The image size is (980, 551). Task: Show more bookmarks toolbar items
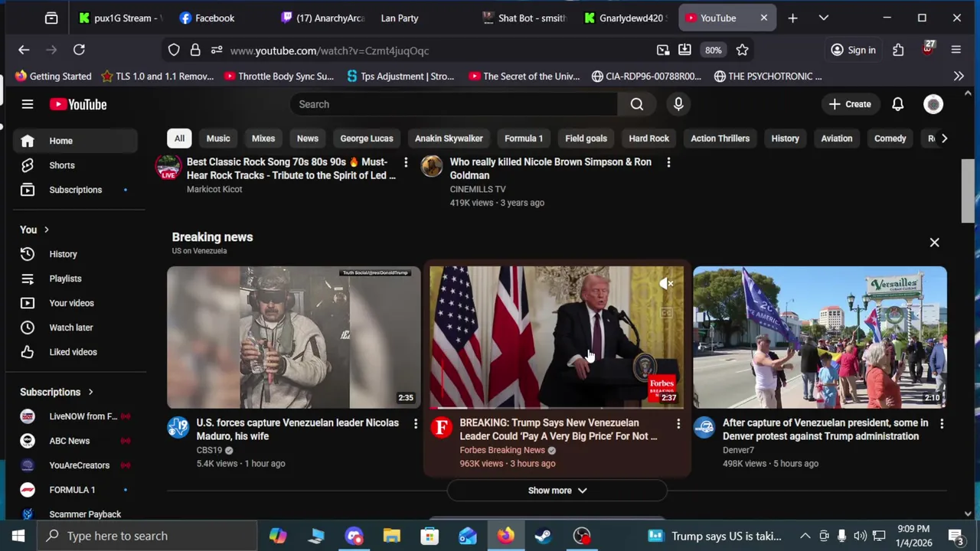tap(959, 76)
